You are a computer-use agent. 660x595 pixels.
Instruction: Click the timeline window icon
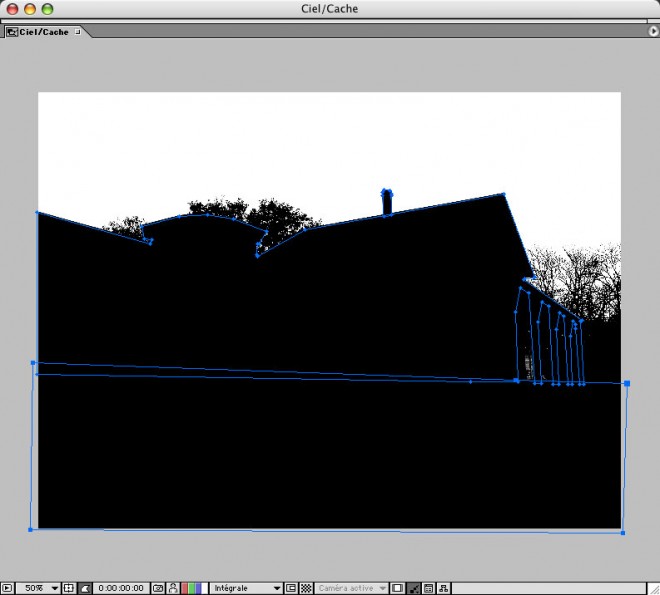click(429, 588)
